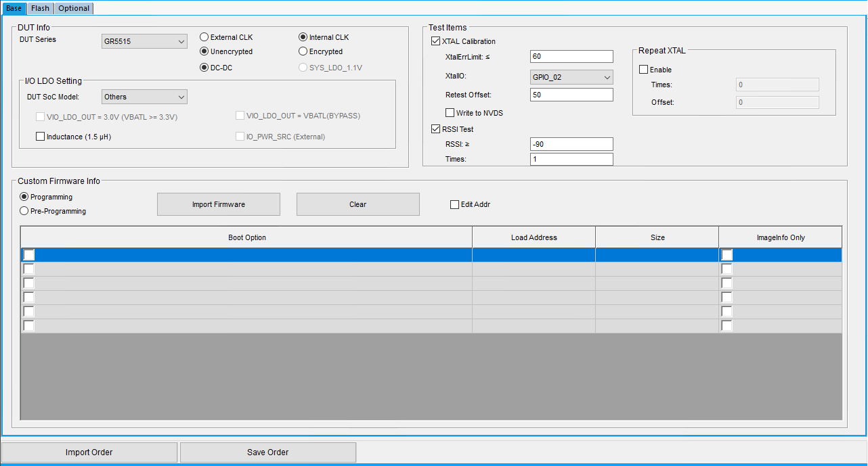Uncheck Inductance (1.5 µH)
Screen dimensions: 868x466
click(x=40, y=136)
